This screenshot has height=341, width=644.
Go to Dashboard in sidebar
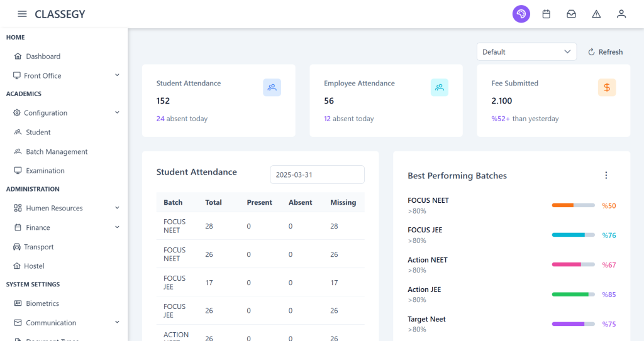(x=43, y=57)
